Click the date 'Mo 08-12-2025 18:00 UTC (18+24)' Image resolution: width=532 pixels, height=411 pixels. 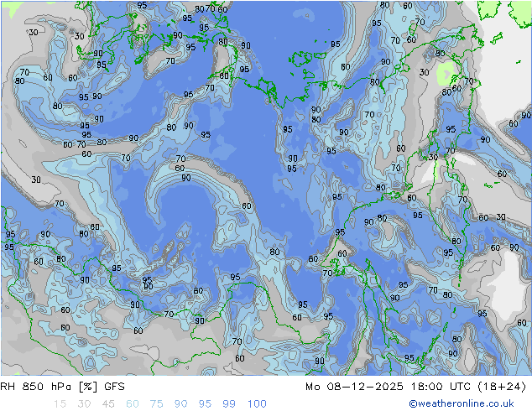[415, 387]
